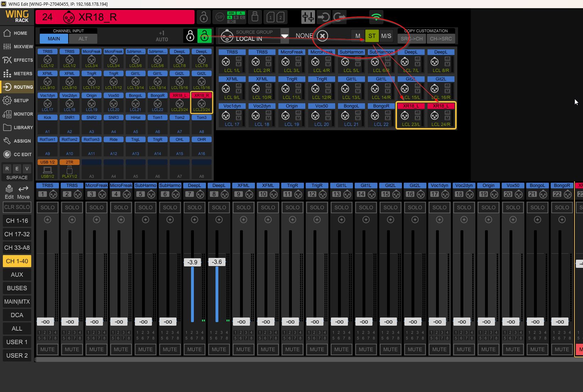The image size is (583, 392).
Task: Mute channel 7 DeepL
Action: click(x=195, y=349)
